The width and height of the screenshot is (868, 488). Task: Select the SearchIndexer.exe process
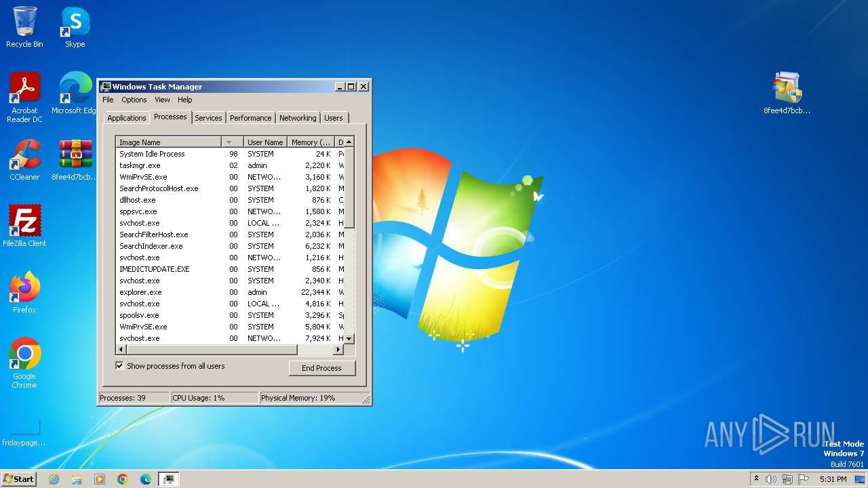click(230, 246)
